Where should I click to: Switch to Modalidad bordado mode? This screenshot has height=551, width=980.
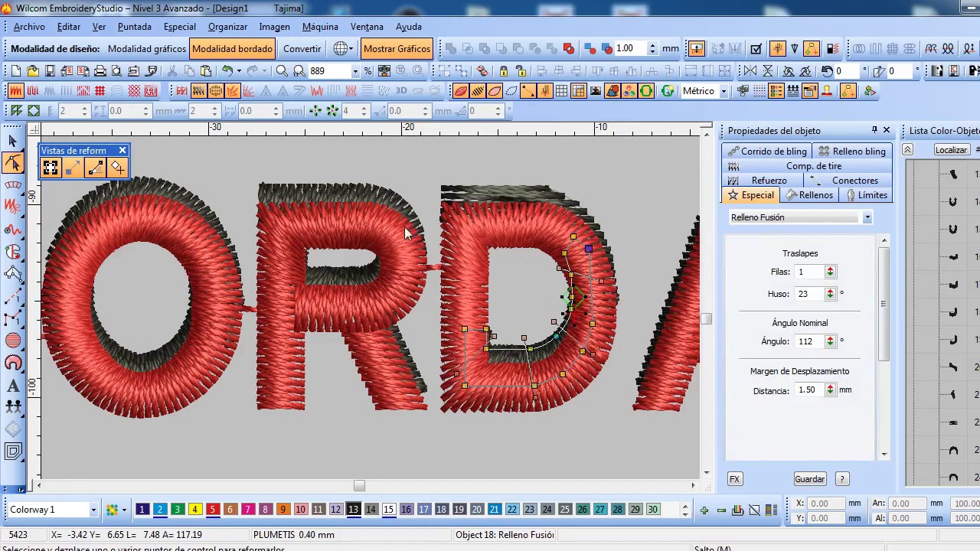(232, 48)
